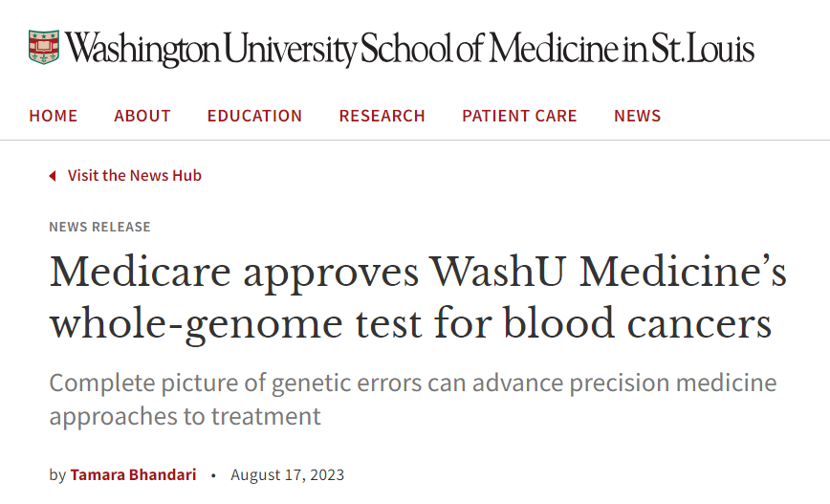This screenshot has width=830, height=504.
Task: Click the left arrow beside Visit the News Hub
Action: [53, 176]
